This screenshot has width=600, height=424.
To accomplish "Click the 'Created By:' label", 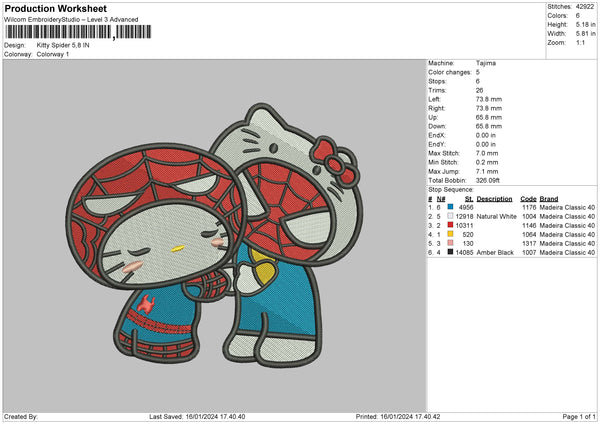I will click(x=21, y=416).
